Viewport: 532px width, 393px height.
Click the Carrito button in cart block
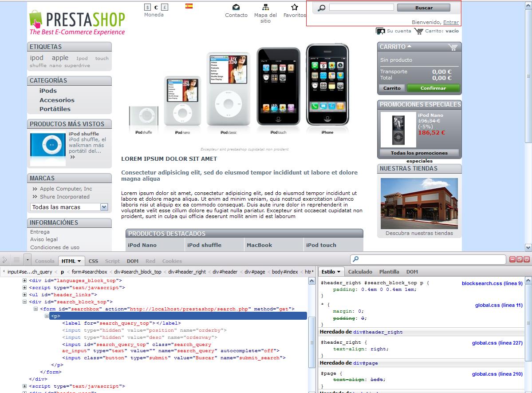tap(392, 88)
